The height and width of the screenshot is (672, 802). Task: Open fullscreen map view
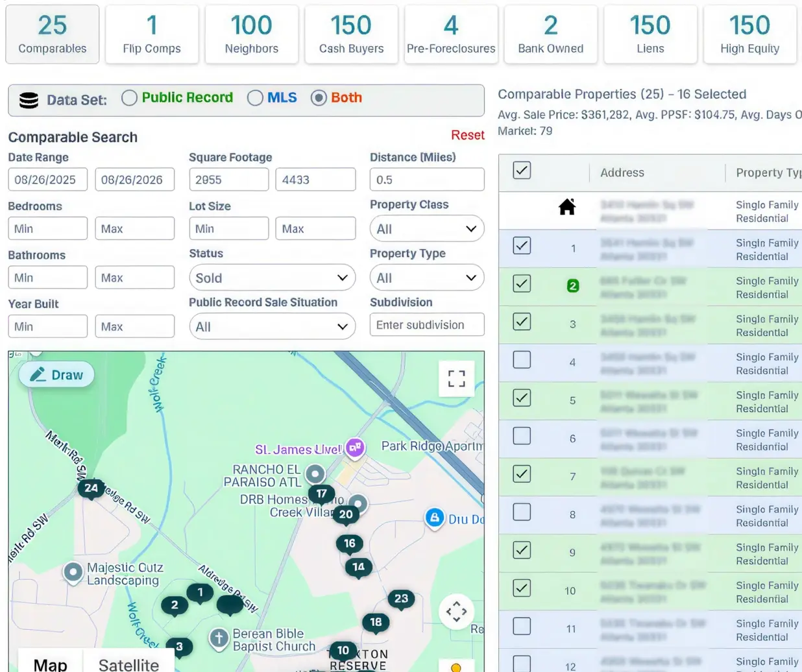[x=457, y=378]
